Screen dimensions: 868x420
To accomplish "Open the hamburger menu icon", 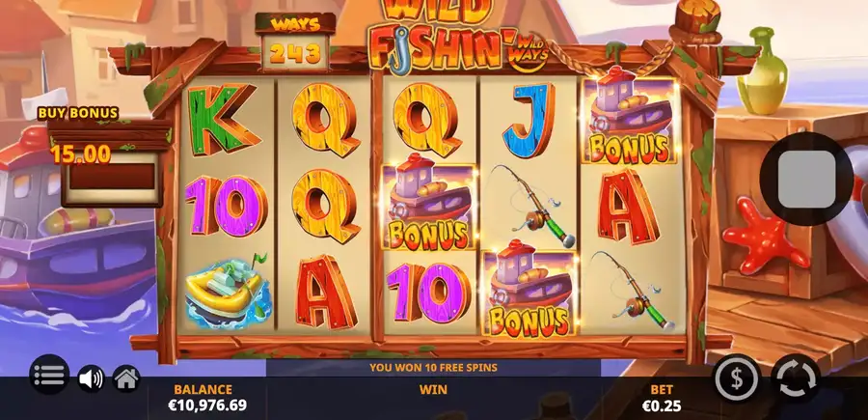I will 49,375.
